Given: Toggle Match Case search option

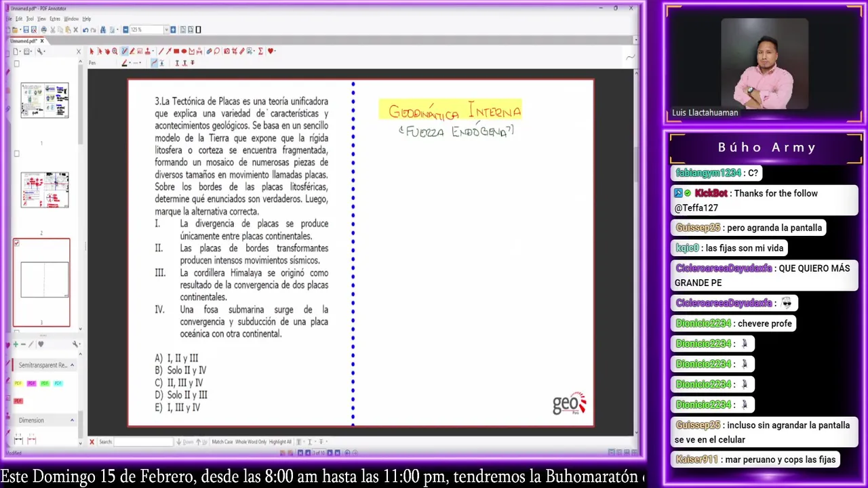Looking at the screenshot, I should coord(222,442).
